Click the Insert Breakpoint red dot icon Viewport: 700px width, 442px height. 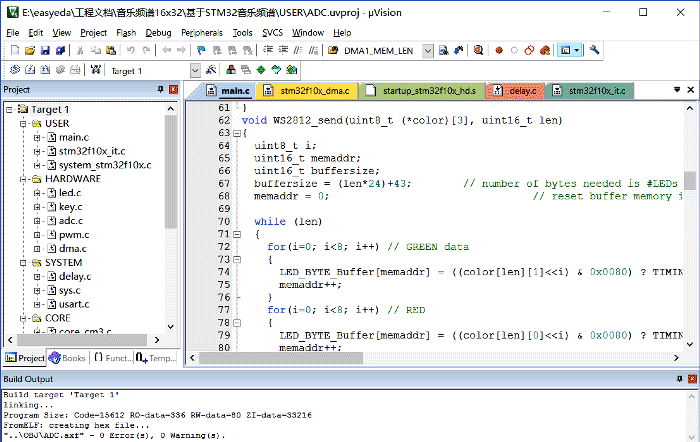pyautogui.click(x=499, y=50)
